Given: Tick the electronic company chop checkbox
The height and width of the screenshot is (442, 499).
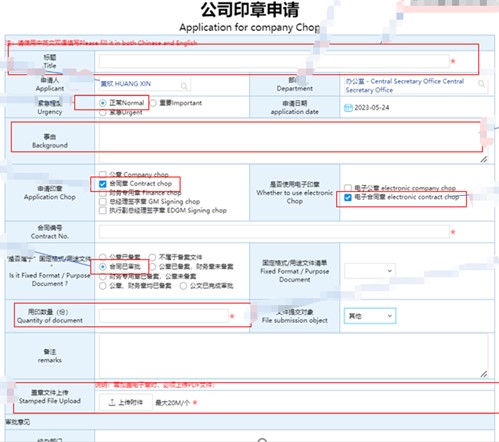Looking at the screenshot, I should pyautogui.click(x=348, y=188).
